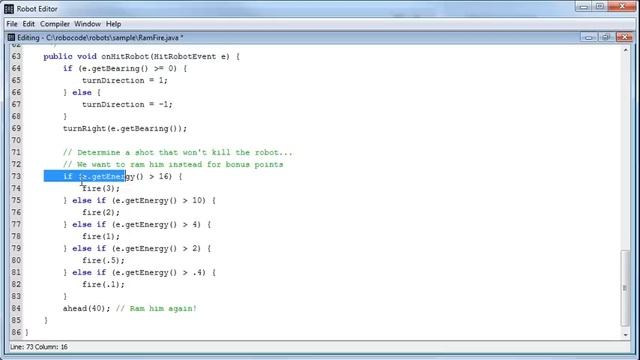Minimize the Robot Editor main window

[584, 7]
